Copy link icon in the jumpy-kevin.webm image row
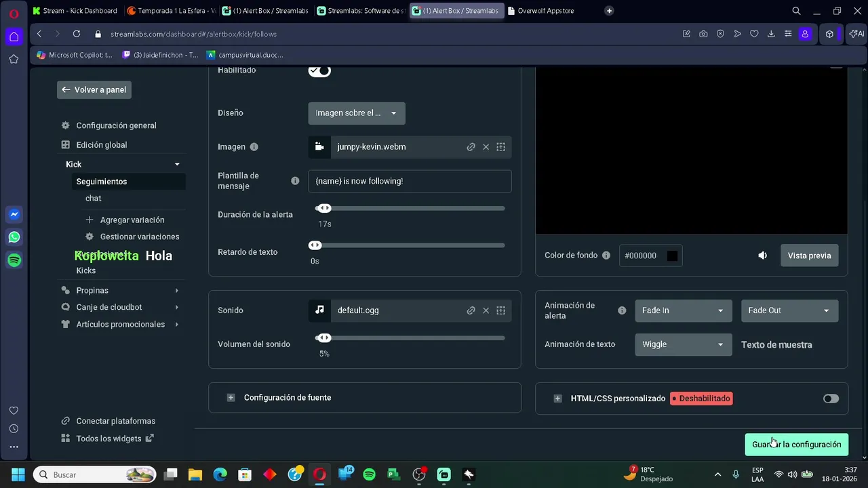868x488 pixels. click(x=471, y=147)
